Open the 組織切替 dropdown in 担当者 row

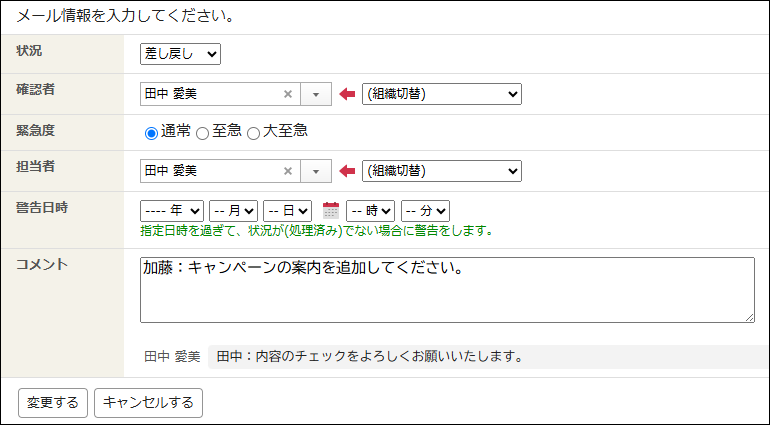(x=441, y=171)
